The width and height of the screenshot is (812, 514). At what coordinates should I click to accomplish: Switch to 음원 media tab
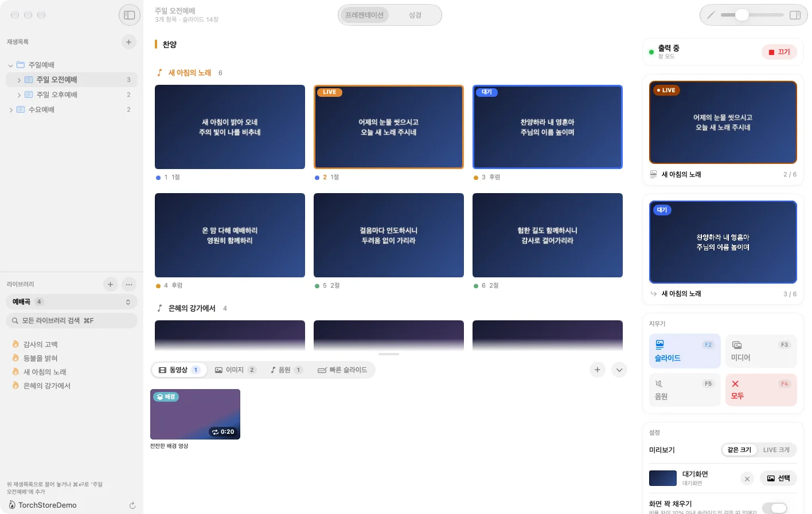286,370
